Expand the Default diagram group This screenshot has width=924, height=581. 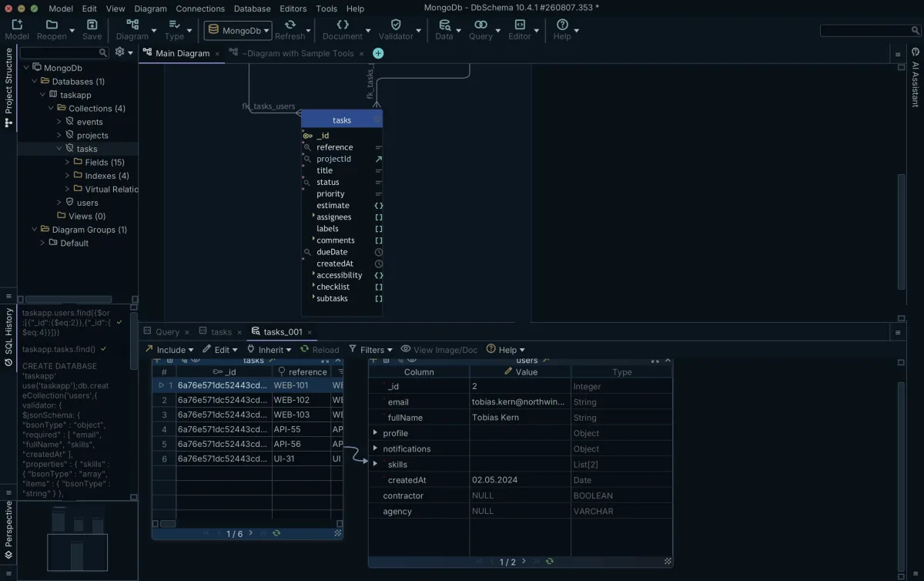click(43, 243)
